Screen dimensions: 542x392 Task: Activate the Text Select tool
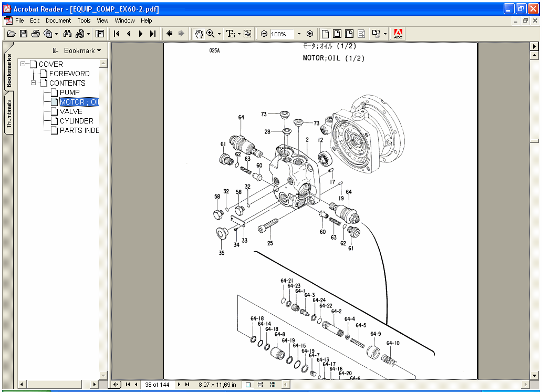click(230, 34)
